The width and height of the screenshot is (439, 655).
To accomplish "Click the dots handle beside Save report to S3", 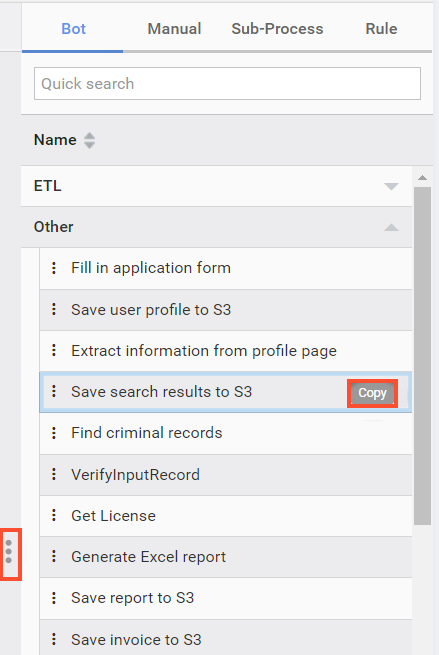I will (x=54, y=598).
